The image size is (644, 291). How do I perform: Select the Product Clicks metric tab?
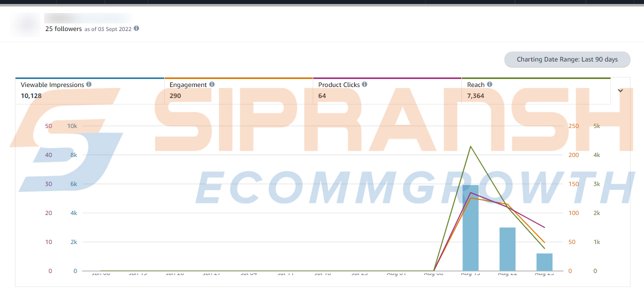387,90
